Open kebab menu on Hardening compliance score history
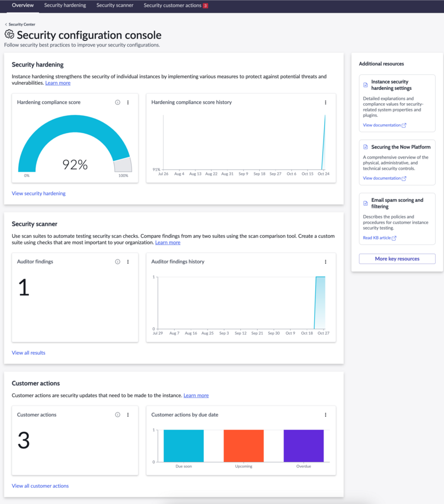This screenshot has width=444, height=504. pyautogui.click(x=326, y=102)
